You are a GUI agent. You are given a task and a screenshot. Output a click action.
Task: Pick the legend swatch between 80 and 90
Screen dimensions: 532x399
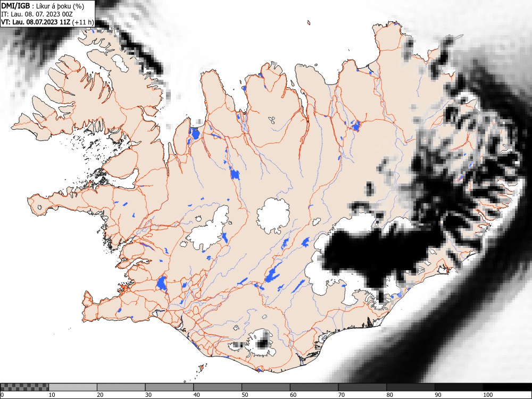pos(411,387)
